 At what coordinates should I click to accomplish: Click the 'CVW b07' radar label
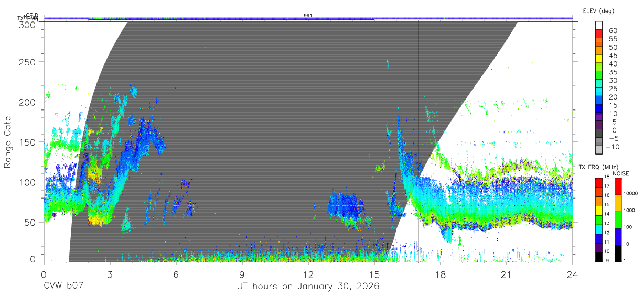click(x=63, y=287)
